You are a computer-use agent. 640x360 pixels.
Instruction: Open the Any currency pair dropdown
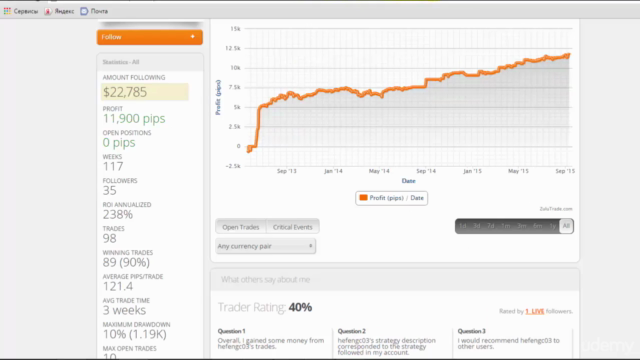point(265,246)
